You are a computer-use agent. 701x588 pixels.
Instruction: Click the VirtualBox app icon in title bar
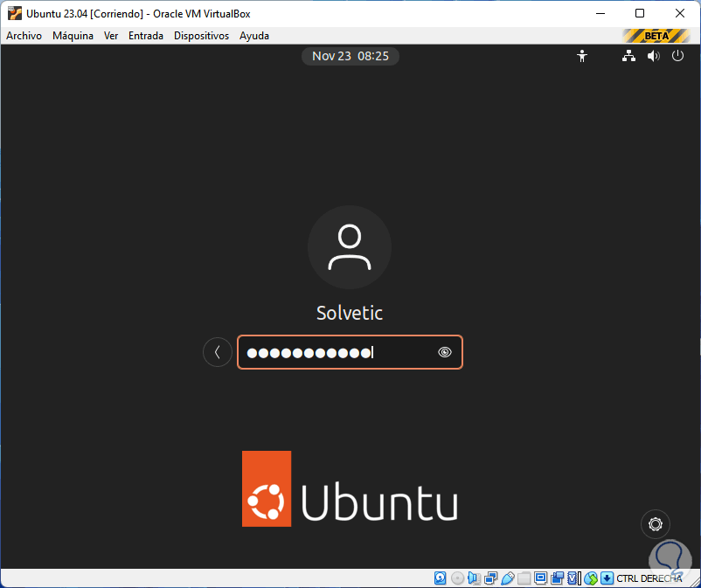[14, 14]
